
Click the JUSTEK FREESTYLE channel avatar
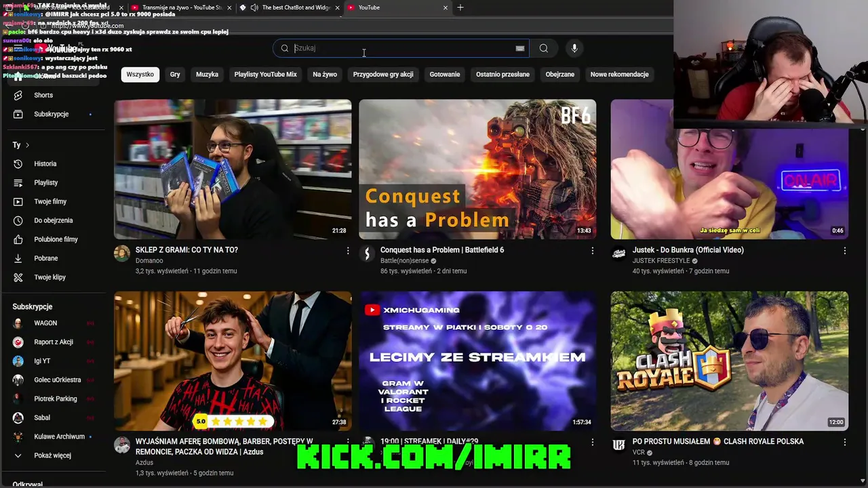pos(618,253)
